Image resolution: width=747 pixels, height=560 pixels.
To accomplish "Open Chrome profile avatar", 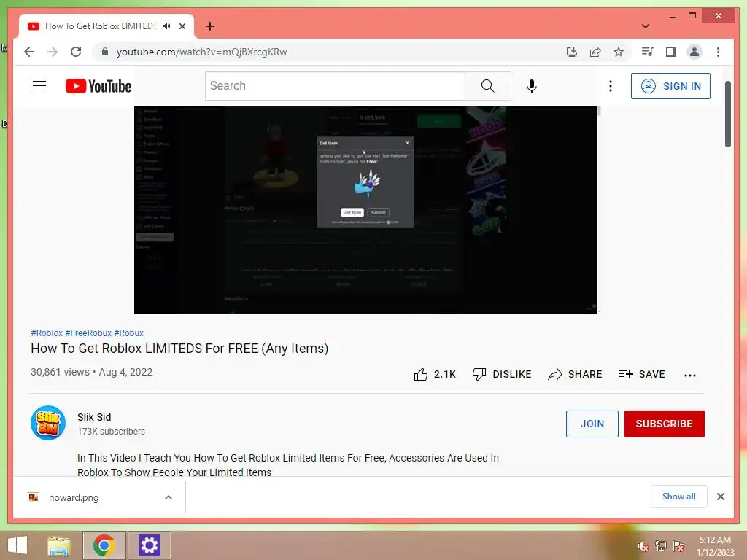I will coord(694,52).
